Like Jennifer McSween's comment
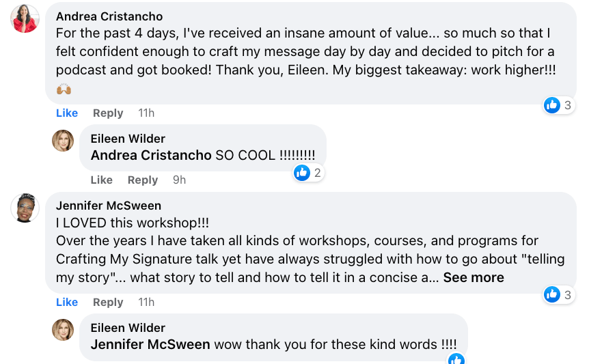Viewport: 589px width, 364px height. coord(67,302)
